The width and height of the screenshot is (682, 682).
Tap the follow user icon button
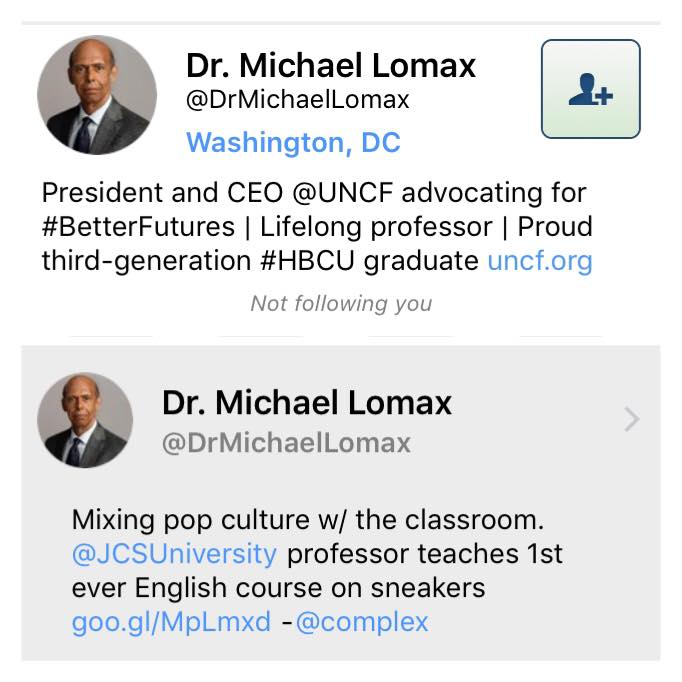coord(590,89)
